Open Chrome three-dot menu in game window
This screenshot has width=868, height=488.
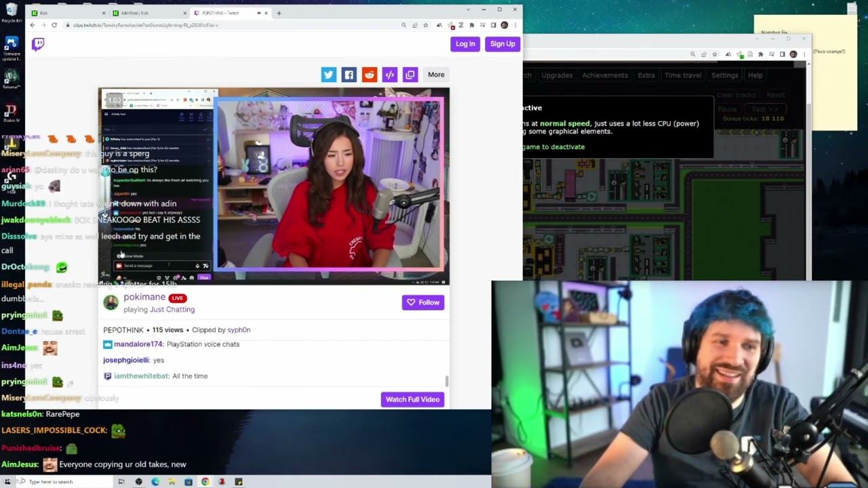point(804,54)
